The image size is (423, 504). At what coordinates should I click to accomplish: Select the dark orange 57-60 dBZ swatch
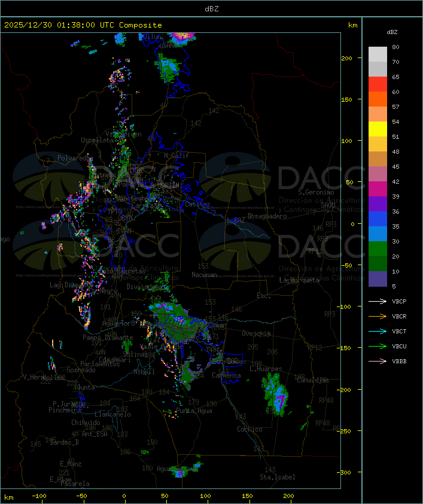(378, 99)
